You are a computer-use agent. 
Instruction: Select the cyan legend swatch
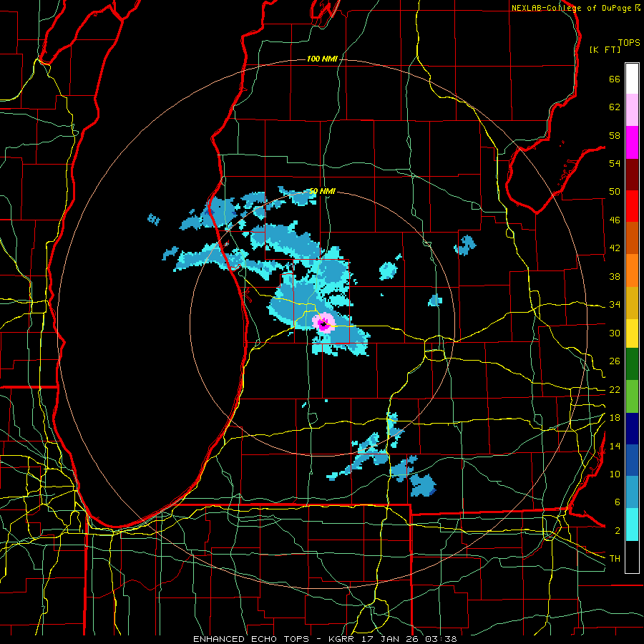[632, 525]
